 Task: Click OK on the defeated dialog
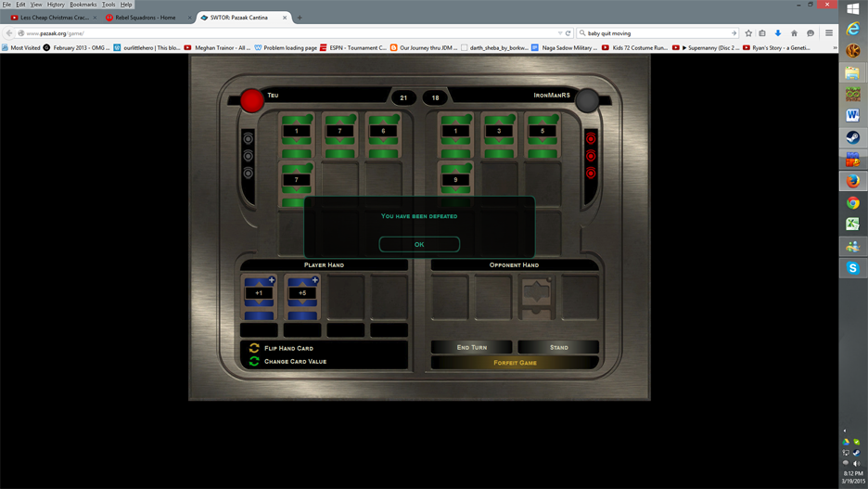pos(419,244)
